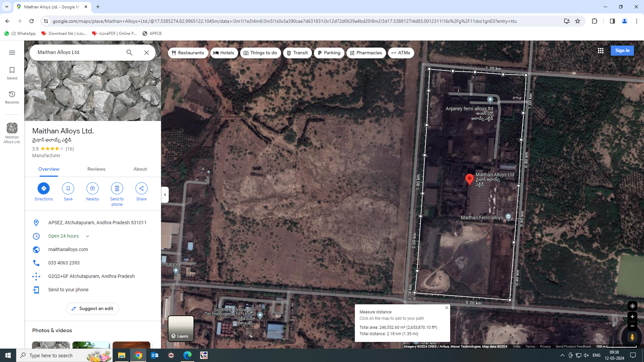Select the Overview tab
Image resolution: width=644 pixels, height=362 pixels.
[49, 169]
